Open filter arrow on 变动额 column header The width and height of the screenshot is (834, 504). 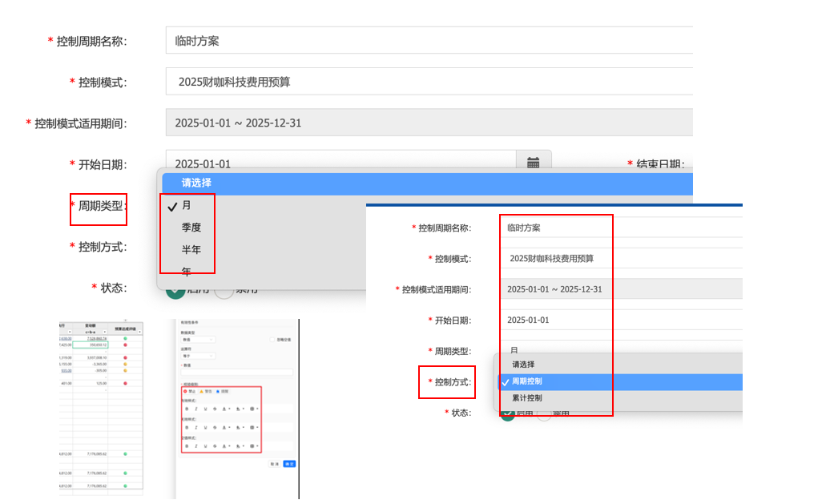coord(105,332)
